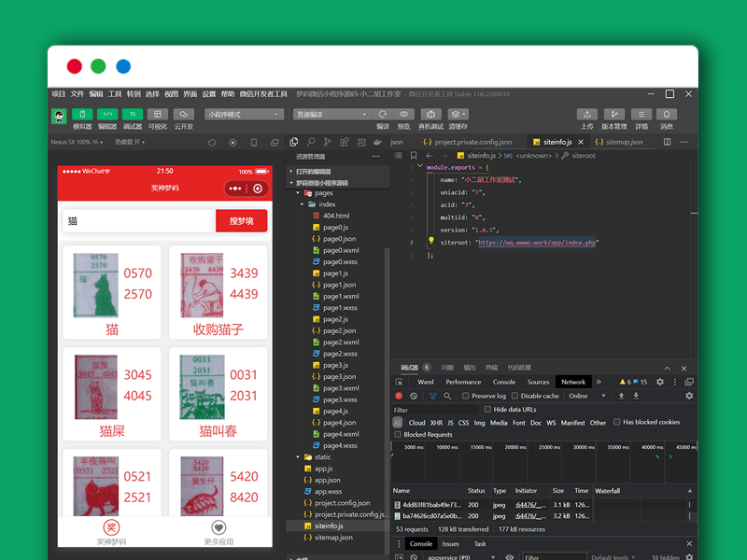747x560 pixels.
Task: Open DevTools settings gear icon
Action: [x=660, y=382]
